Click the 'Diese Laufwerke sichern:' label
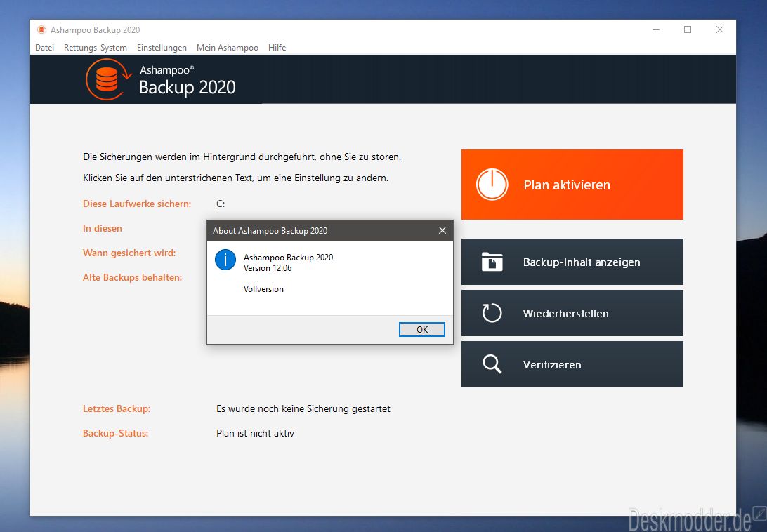Viewport: 767px width, 532px height. point(137,204)
